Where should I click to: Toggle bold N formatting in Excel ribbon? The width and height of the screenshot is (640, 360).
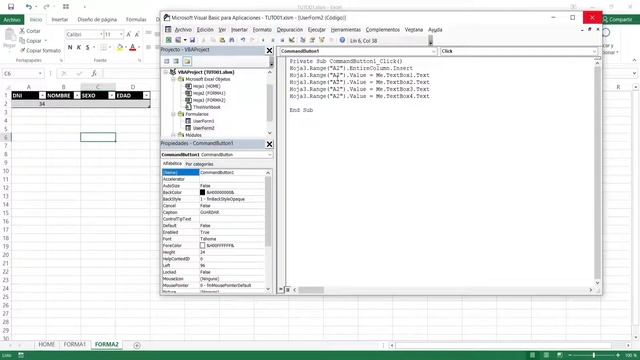[70, 47]
